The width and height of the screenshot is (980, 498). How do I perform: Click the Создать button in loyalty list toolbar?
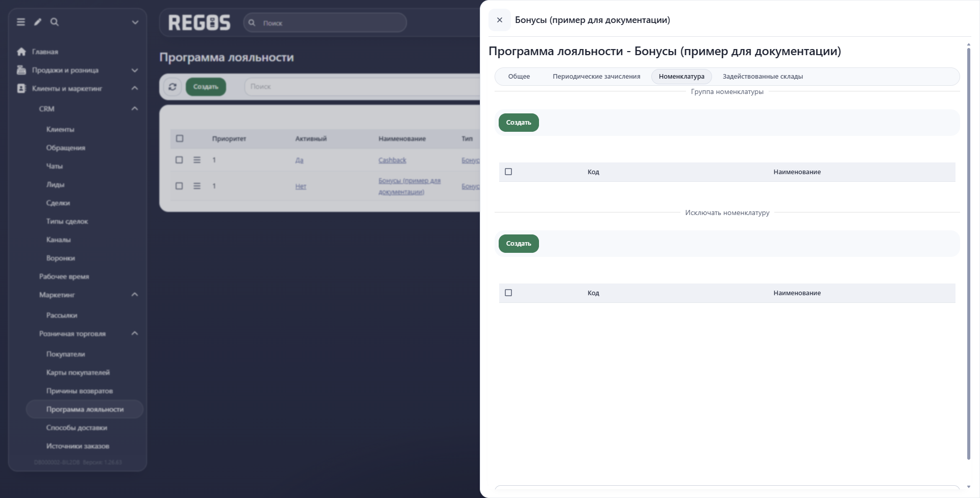pos(206,87)
